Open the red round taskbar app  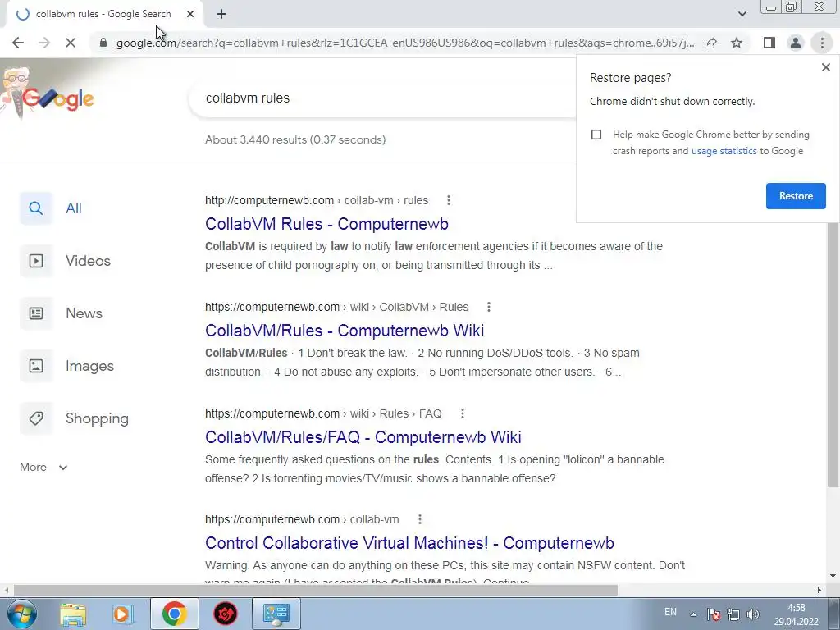click(x=226, y=614)
